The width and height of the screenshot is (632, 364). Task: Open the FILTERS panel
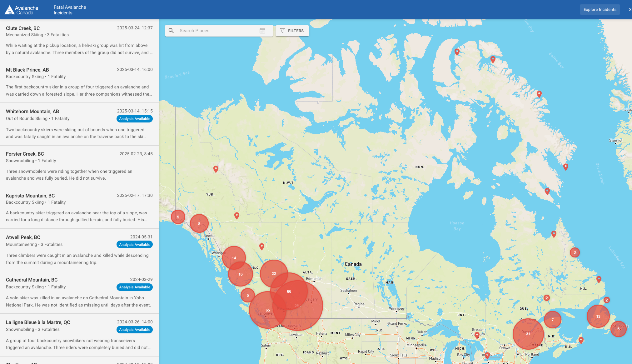point(292,31)
